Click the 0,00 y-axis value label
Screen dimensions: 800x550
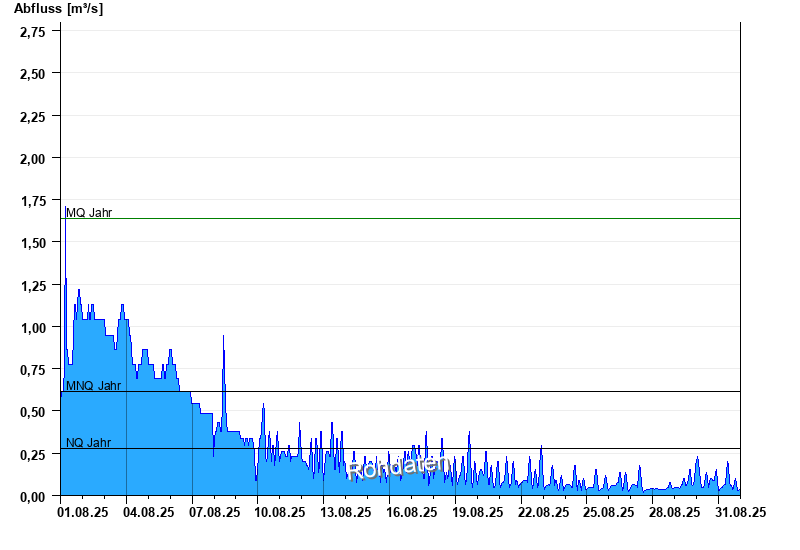pyautogui.click(x=32, y=496)
